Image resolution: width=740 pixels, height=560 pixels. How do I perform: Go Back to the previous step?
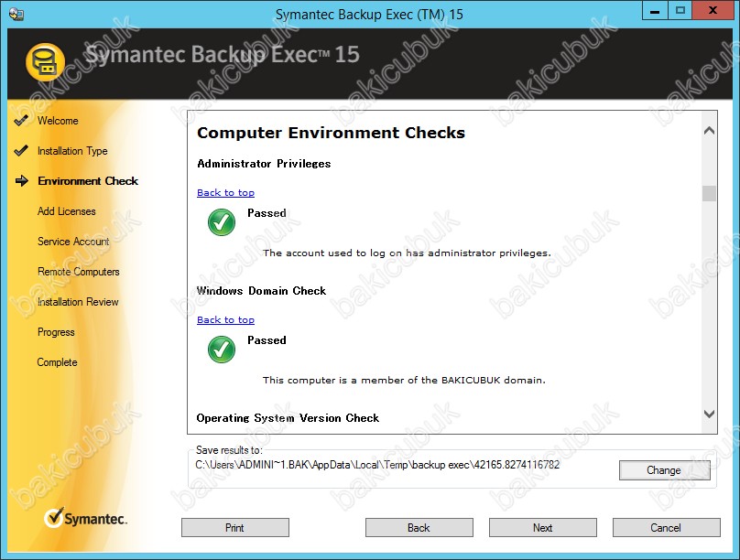[x=419, y=527]
